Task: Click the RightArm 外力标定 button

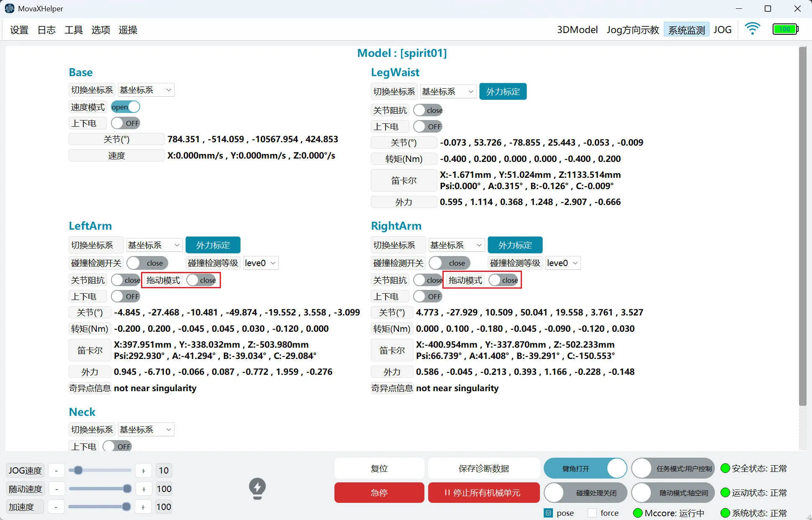Action: [x=515, y=245]
